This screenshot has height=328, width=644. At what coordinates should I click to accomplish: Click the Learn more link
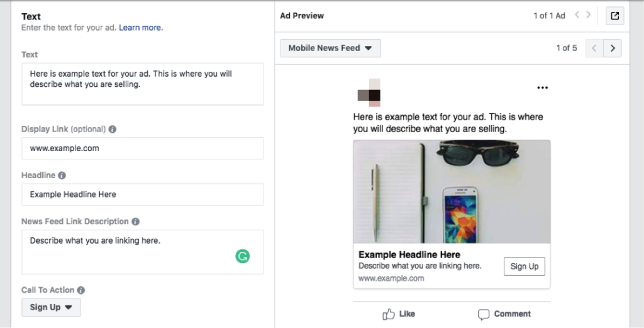coord(140,28)
